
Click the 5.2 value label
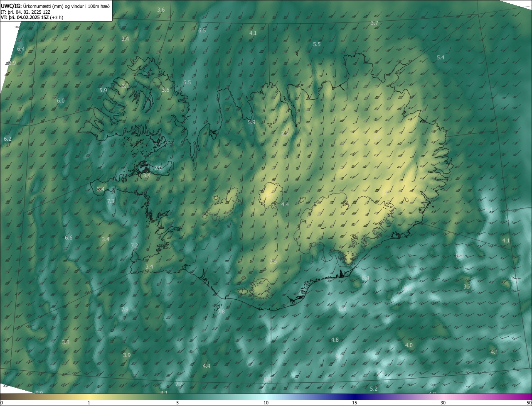click(374, 389)
